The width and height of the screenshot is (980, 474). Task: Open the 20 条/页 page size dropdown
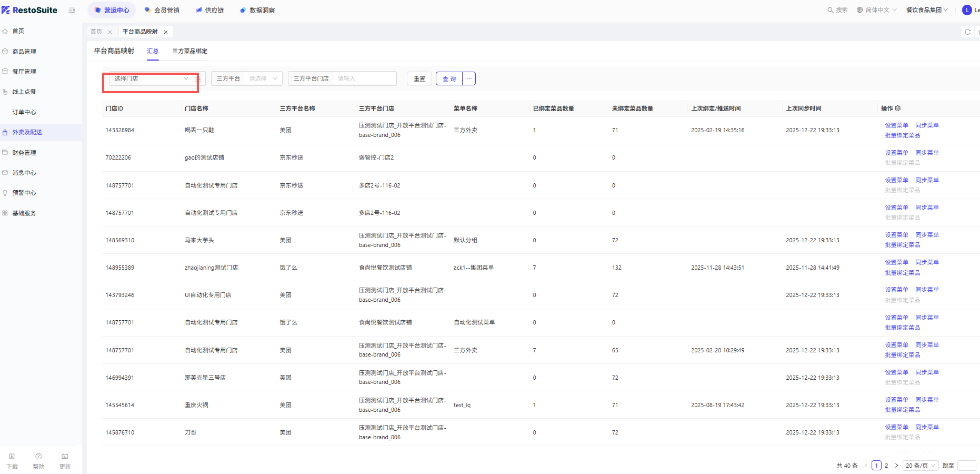pyautogui.click(x=920, y=466)
